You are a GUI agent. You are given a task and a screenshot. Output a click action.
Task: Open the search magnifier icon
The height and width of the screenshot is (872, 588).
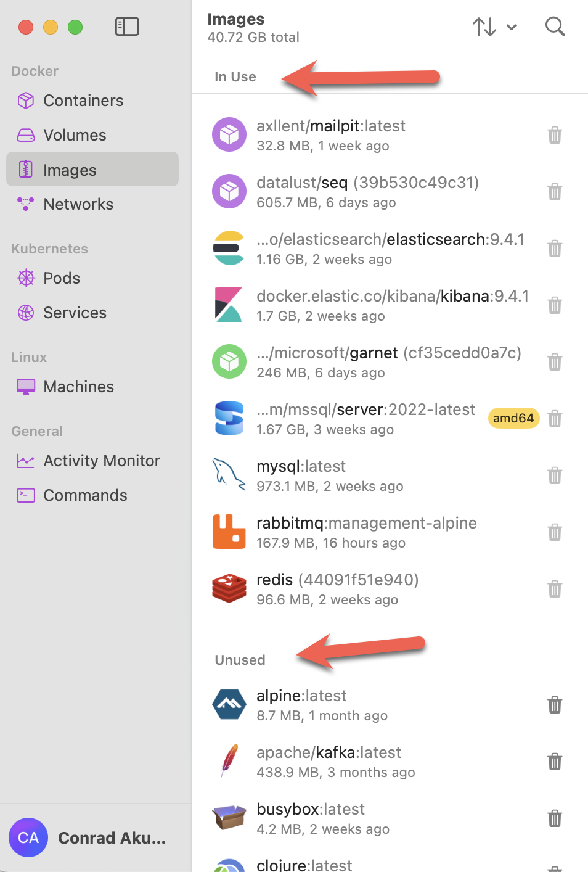555,27
